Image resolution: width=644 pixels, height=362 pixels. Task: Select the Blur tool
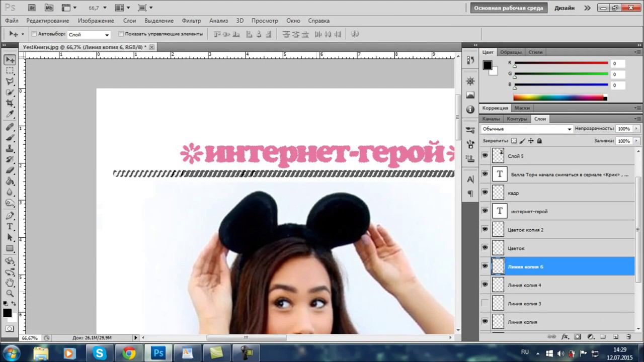point(10,192)
